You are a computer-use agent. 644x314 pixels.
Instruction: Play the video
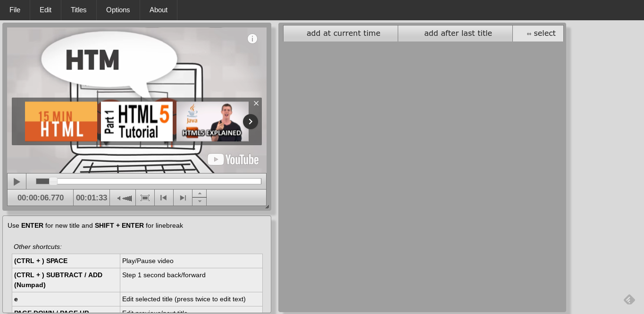pos(17,182)
